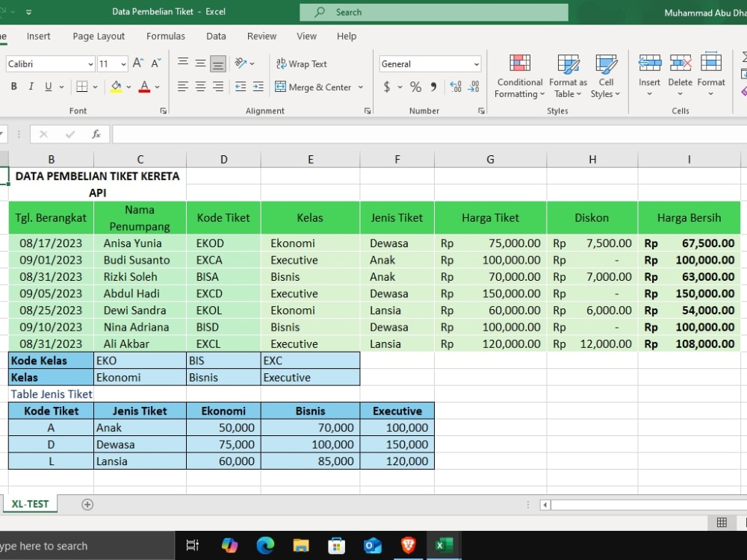Viewport: 747px width, 560px height.
Task: Align text left
Action: [182, 87]
